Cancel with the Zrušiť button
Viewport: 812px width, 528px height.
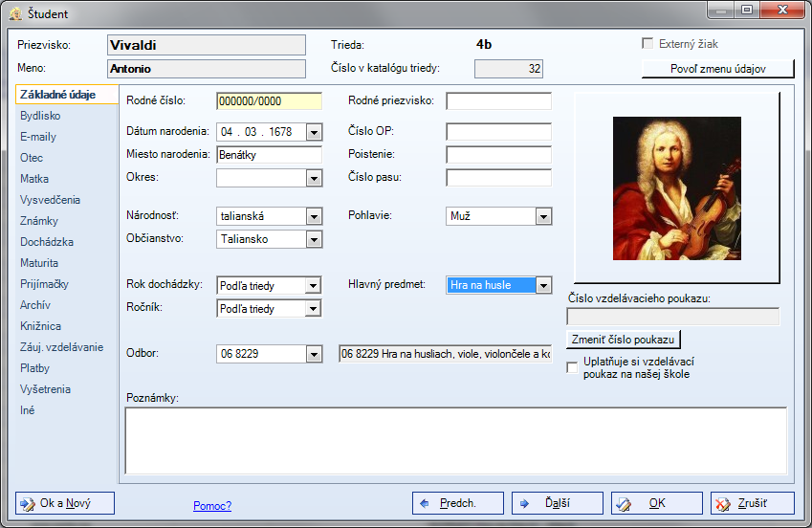[753, 503]
